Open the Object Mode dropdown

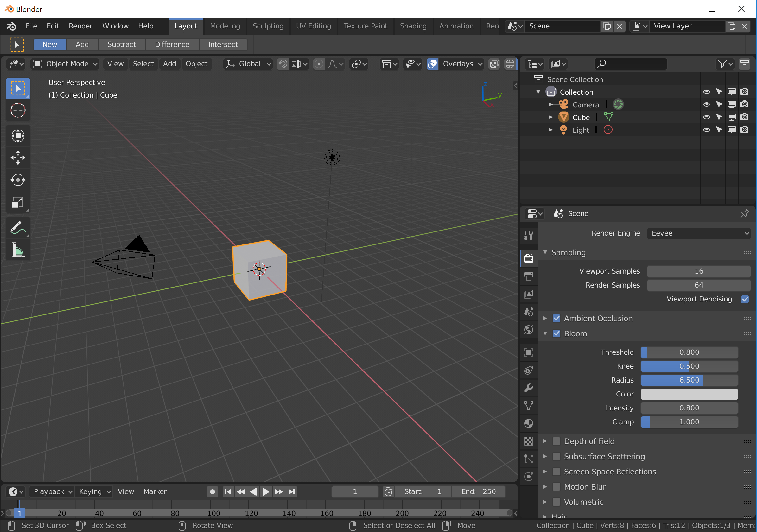point(65,64)
